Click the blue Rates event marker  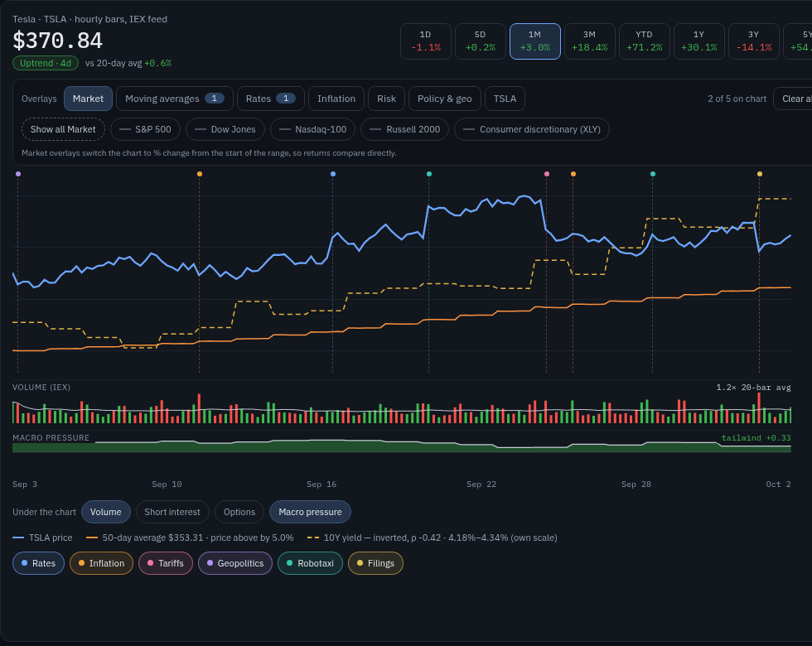click(x=333, y=174)
